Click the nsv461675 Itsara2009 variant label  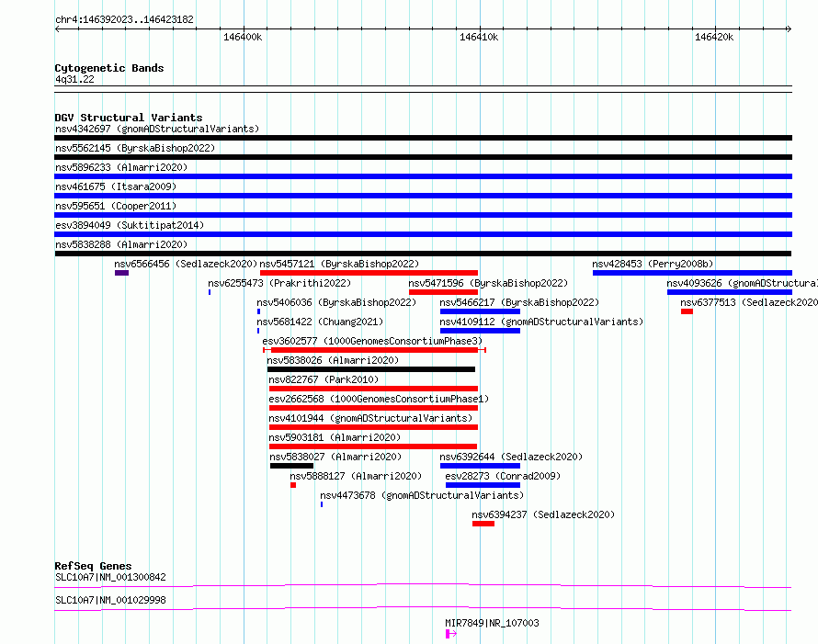pos(116,186)
